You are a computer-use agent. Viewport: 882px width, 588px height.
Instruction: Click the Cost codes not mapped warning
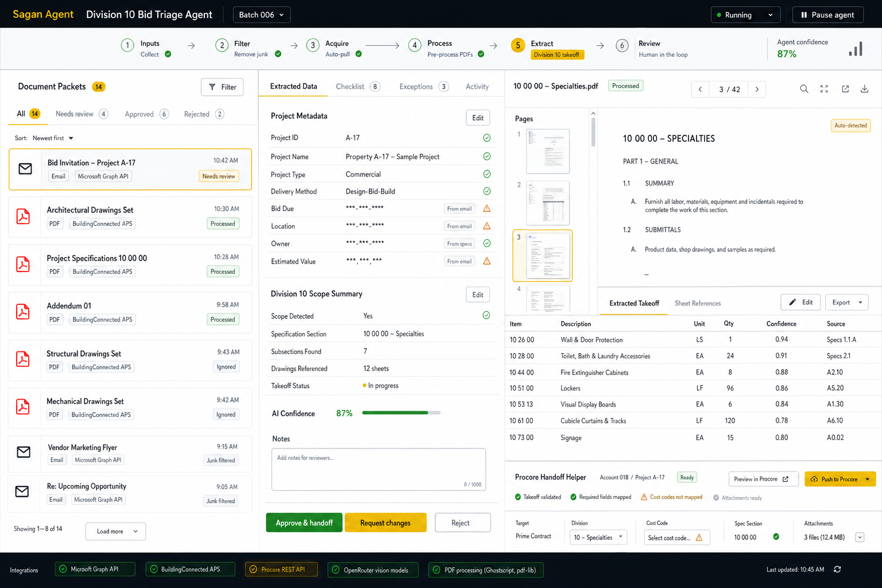point(672,497)
